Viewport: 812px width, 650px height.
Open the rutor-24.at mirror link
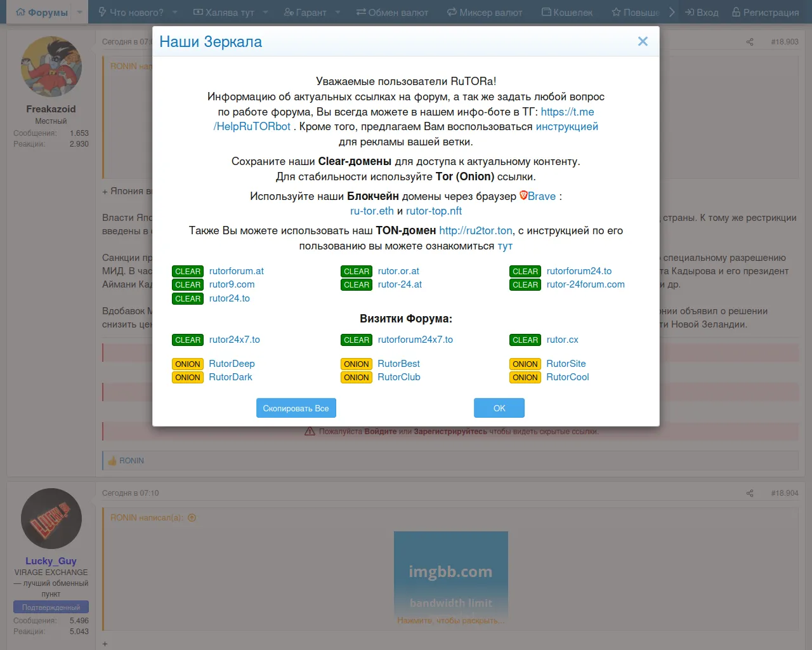(400, 284)
